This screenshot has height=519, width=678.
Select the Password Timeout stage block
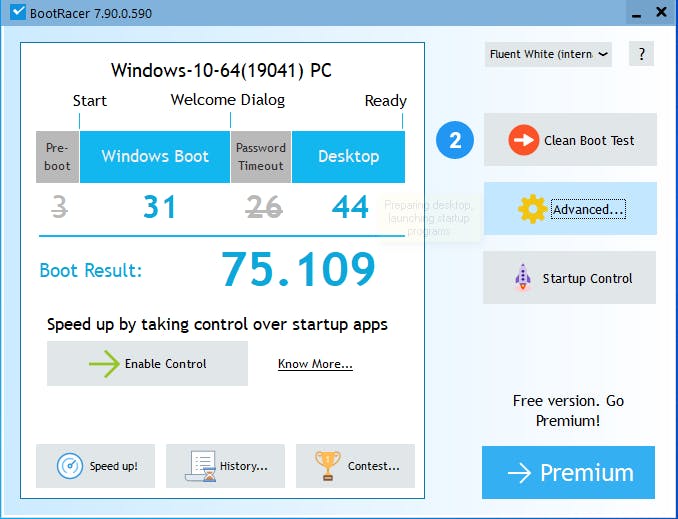pos(261,157)
